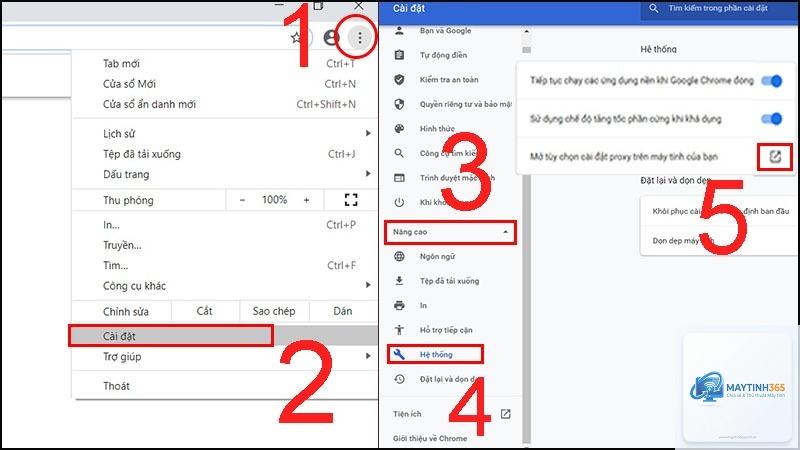Expand the Lịch sử submenu

(x=368, y=133)
